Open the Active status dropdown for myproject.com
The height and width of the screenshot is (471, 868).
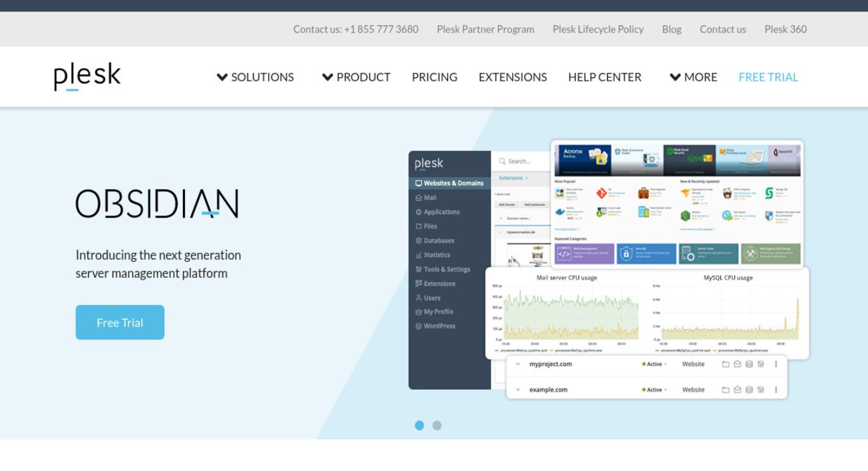[x=654, y=364]
